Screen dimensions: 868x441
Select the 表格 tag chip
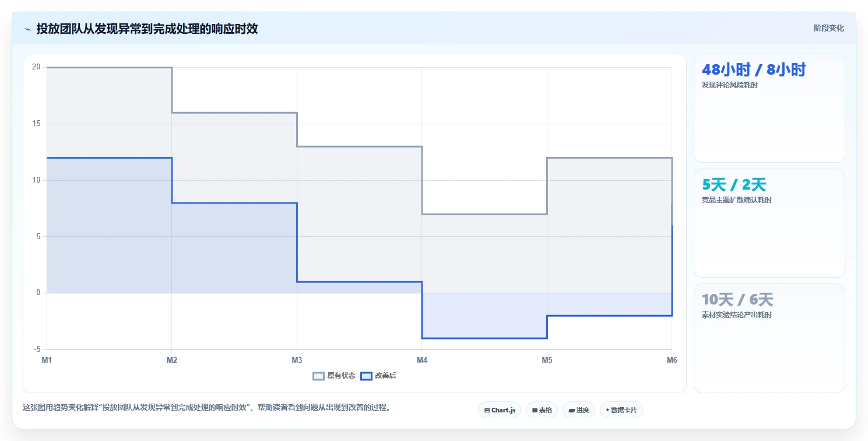pos(542,410)
